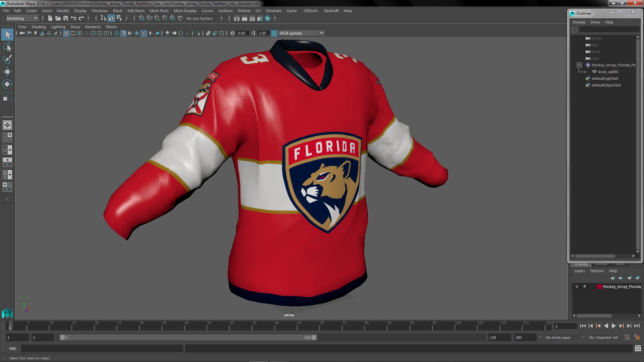Open the sRGB gamma view transform dropdown
Image resolution: width=644 pixels, height=362 pixels.
pyautogui.click(x=301, y=33)
